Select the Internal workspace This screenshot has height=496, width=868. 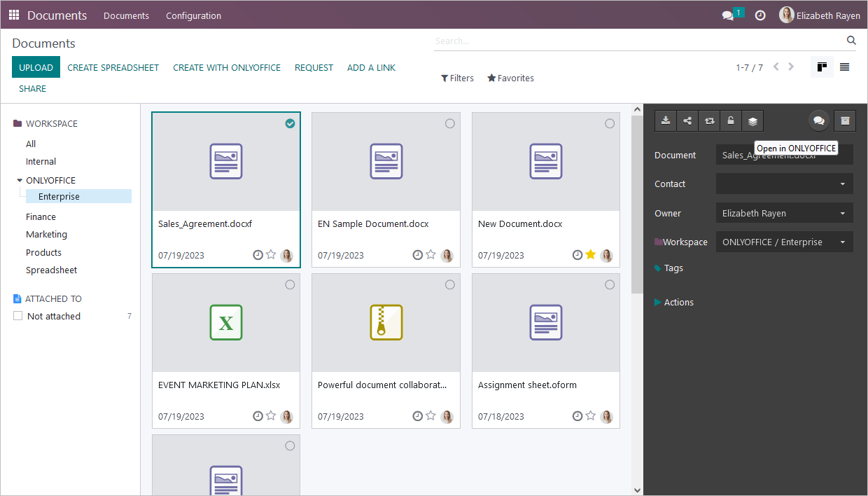point(41,161)
